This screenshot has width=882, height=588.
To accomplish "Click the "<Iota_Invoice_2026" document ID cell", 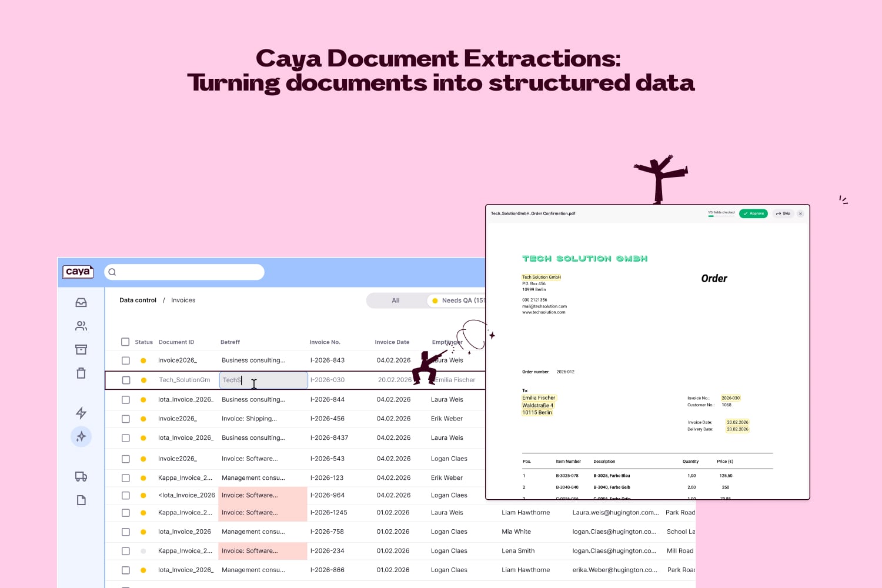I will (x=186, y=496).
